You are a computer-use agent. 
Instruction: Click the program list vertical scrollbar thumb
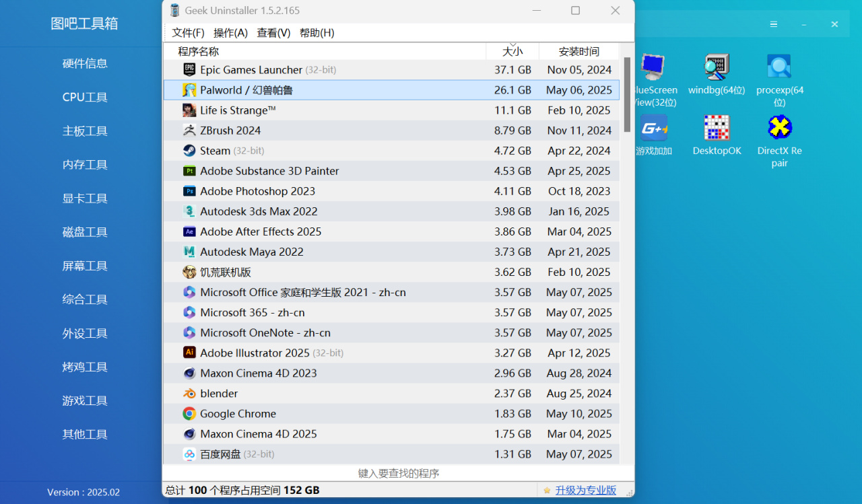pyautogui.click(x=627, y=94)
